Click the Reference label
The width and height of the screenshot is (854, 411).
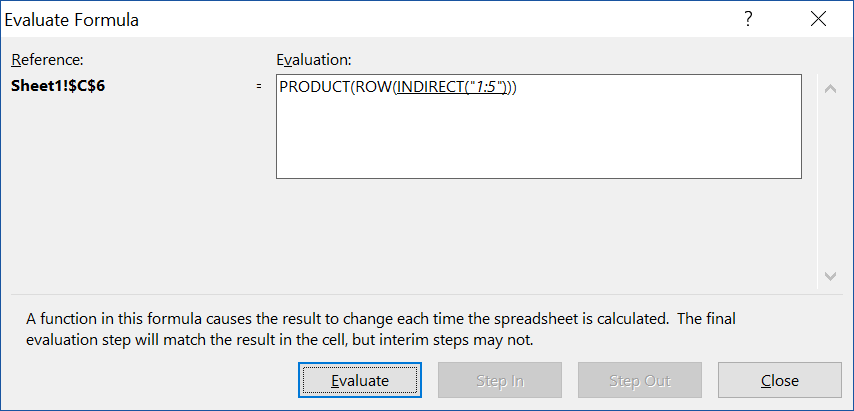pos(47,59)
